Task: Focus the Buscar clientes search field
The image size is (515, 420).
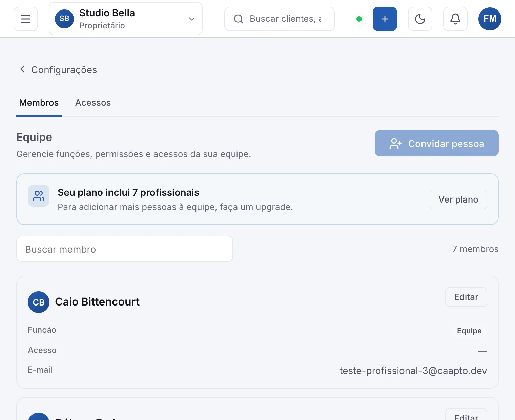Action: (280, 19)
